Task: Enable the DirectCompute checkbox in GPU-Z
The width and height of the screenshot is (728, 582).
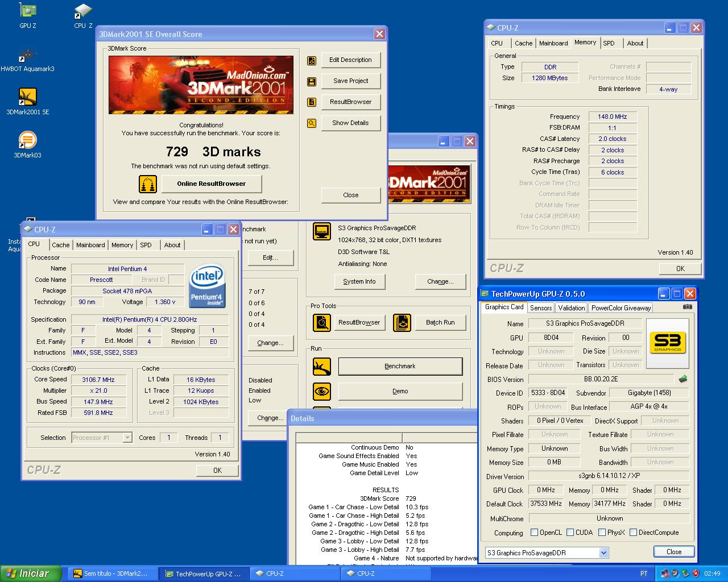Action: tap(633, 533)
